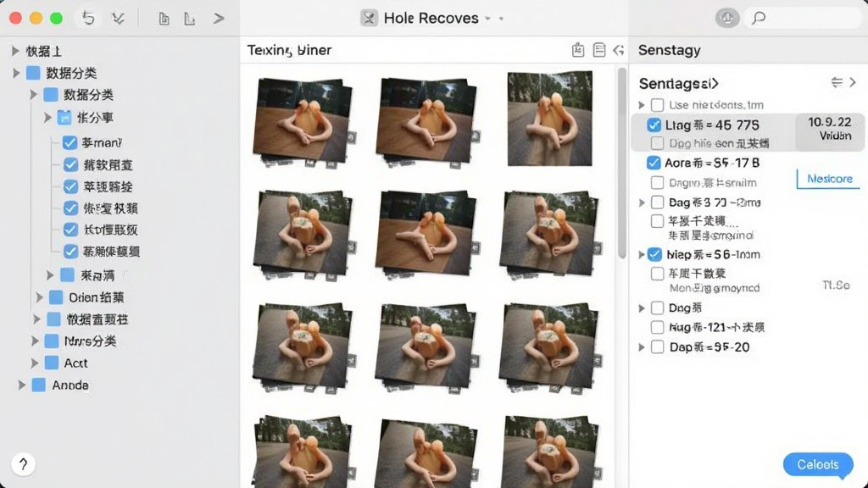
Task: Open the third thumbnail in top row
Action: [x=549, y=119]
